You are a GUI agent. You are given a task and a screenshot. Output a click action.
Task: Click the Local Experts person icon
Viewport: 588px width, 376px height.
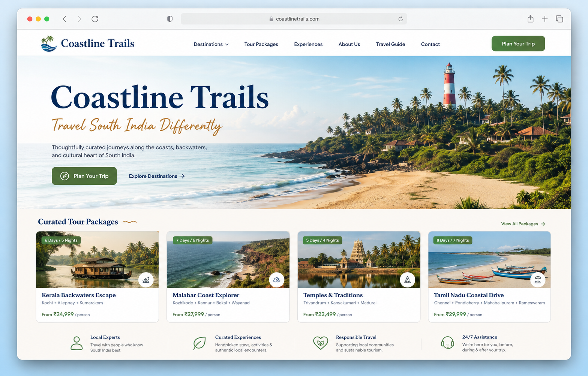[x=76, y=343]
